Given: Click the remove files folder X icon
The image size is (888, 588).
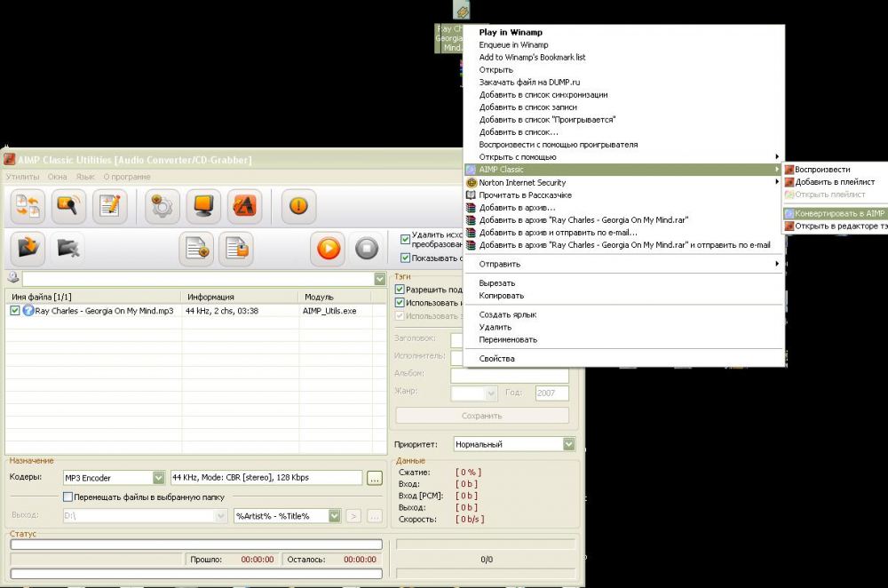Looking at the screenshot, I should pos(68,248).
